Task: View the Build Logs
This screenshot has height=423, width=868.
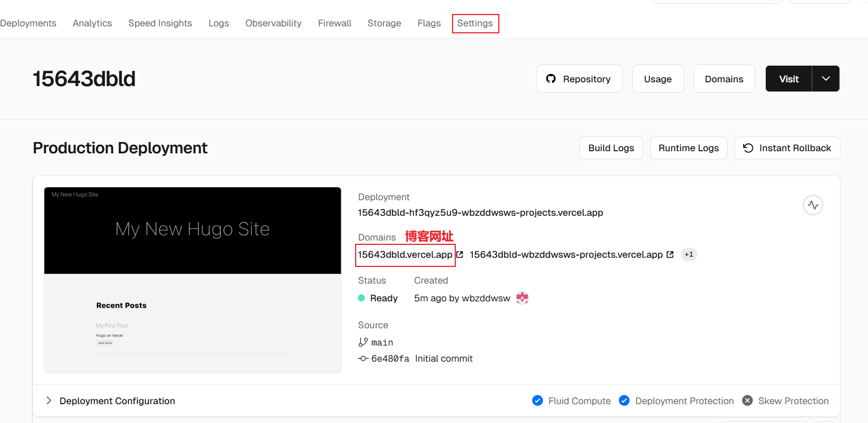Action: coord(611,148)
